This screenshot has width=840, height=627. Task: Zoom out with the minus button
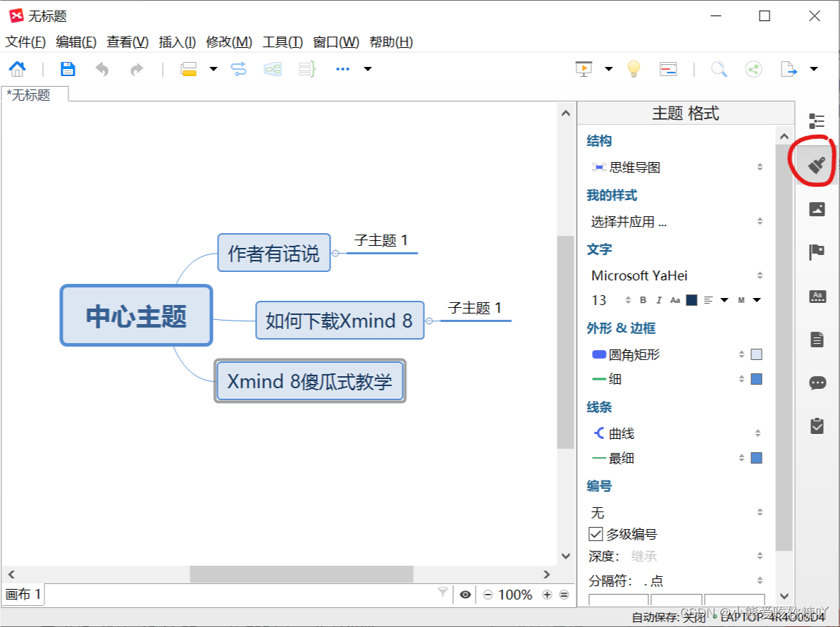pyautogui.click(x=488, y=595)
